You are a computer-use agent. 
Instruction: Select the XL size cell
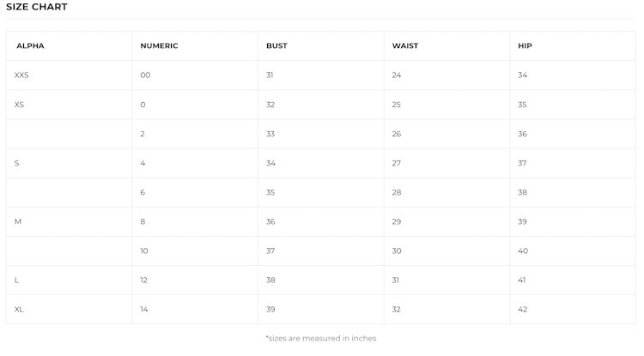[19, 309]
